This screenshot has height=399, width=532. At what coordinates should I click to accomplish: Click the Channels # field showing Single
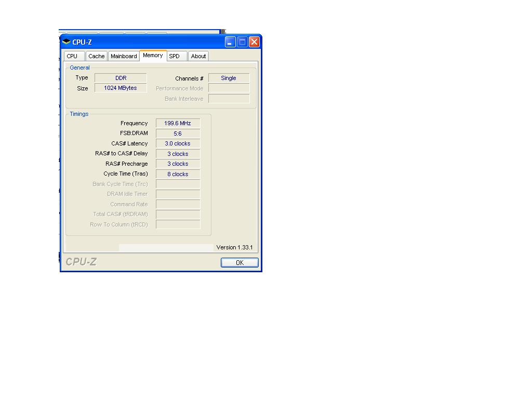click(229, 78)
